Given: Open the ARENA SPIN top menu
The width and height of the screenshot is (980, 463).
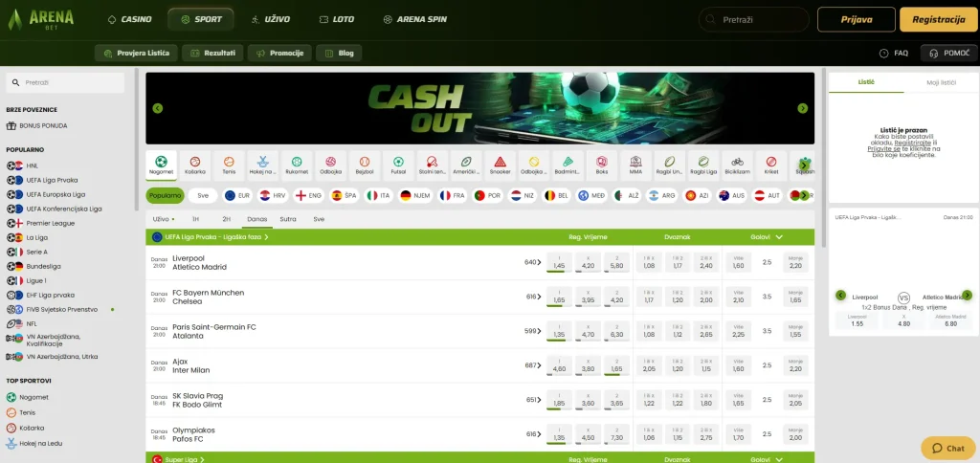Looking at the screenshot, I should point(415,19).
